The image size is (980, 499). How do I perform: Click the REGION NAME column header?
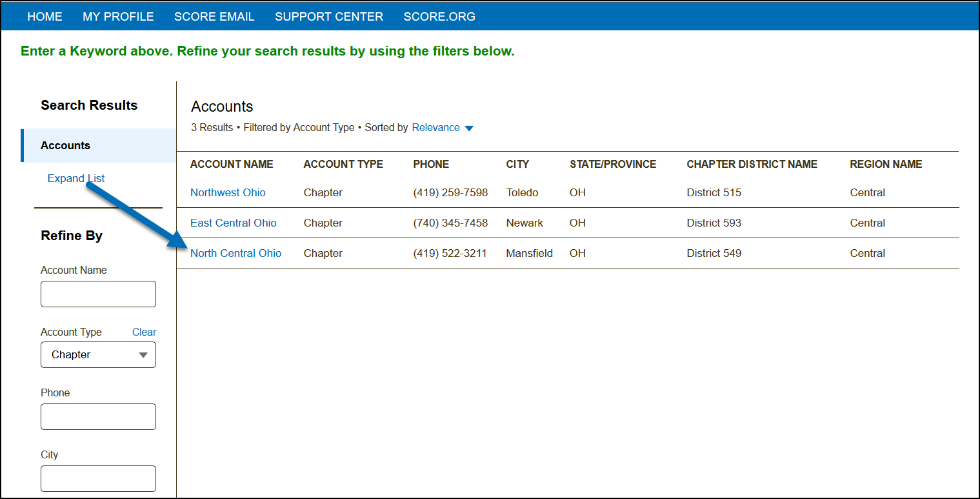pos(886,164)
